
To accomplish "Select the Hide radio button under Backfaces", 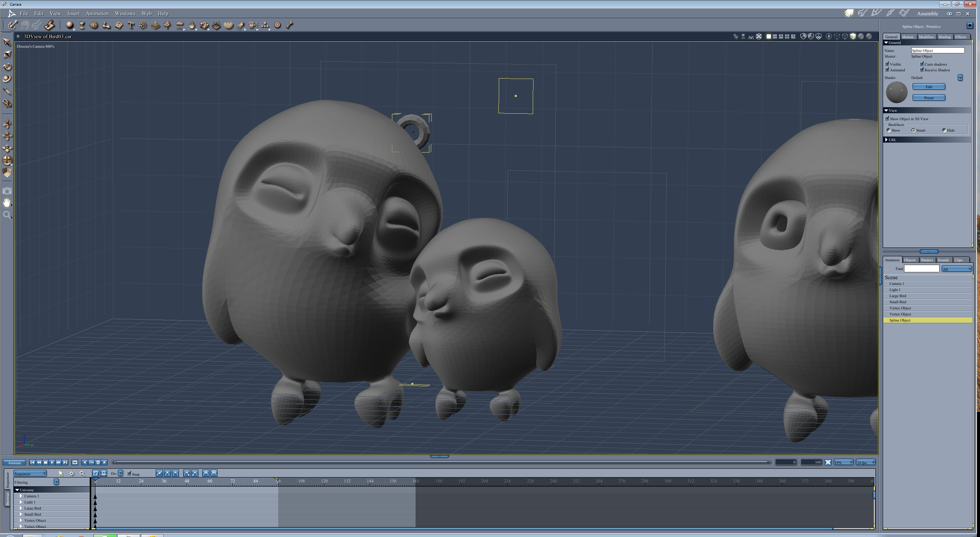I will 944,130.
